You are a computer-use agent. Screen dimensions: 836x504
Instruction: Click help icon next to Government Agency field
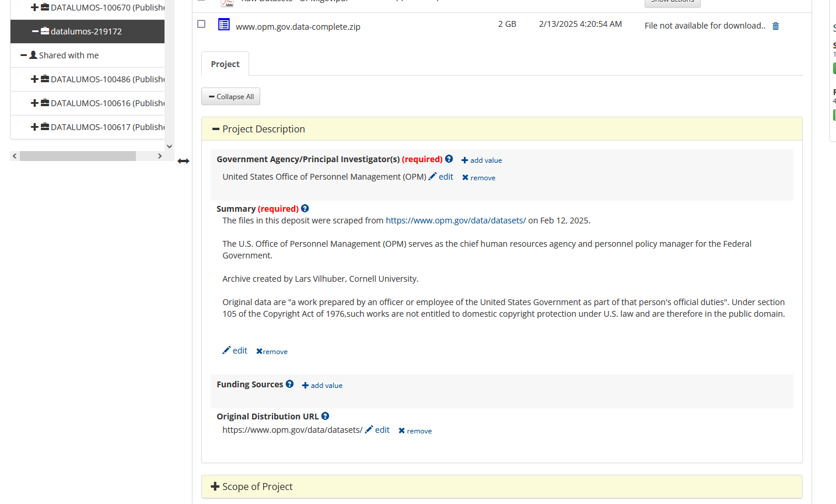(449, 159)
